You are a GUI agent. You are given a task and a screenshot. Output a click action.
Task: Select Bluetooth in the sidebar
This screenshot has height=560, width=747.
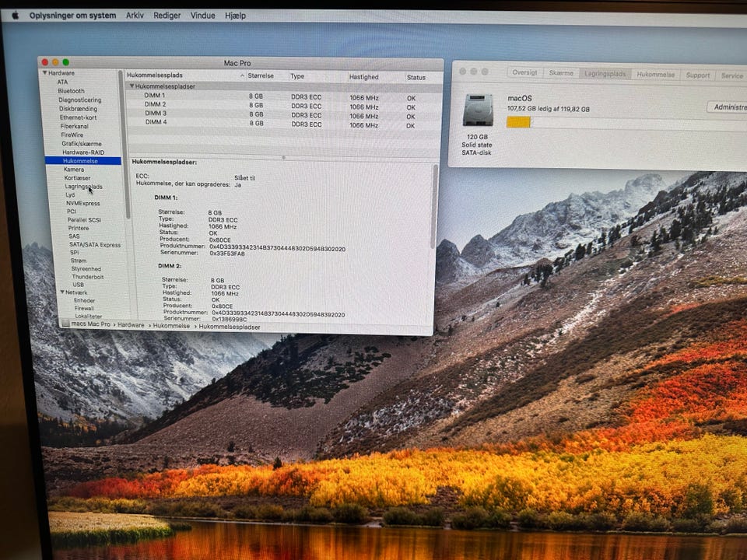point(71,91)
